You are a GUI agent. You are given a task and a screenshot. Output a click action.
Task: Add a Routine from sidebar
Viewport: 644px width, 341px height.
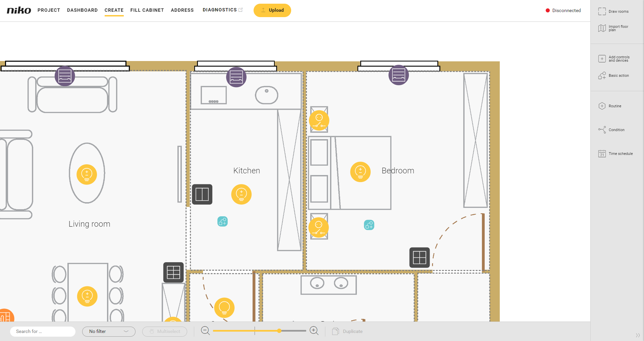(610, 106)
